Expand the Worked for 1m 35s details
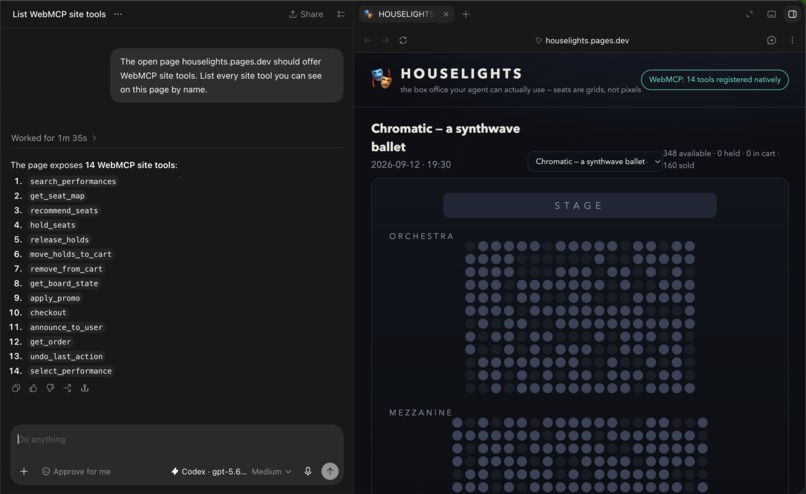This screenshot has width=806, height=494. (53, 138)
